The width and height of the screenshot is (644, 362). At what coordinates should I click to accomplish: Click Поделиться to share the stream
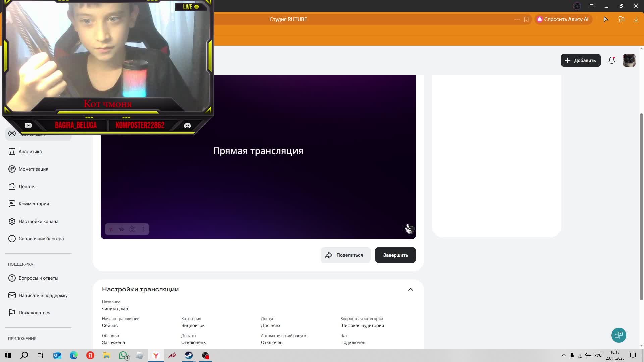(345, 255)
